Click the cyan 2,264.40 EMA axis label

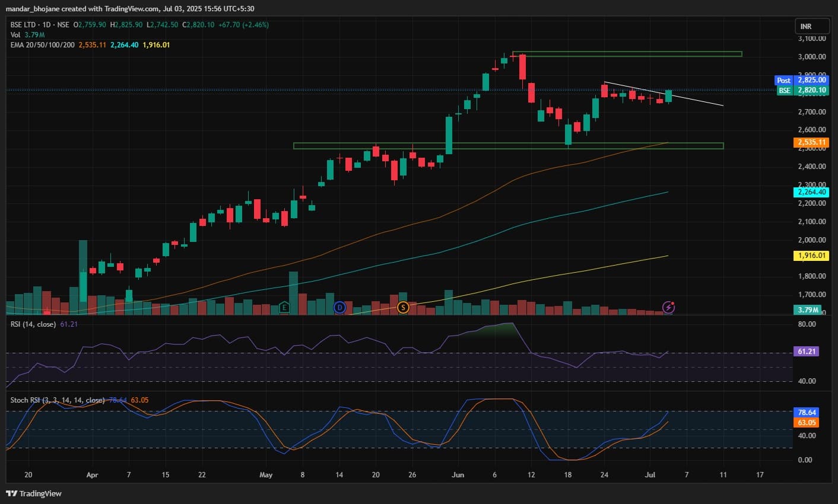[x=811, y=192]
